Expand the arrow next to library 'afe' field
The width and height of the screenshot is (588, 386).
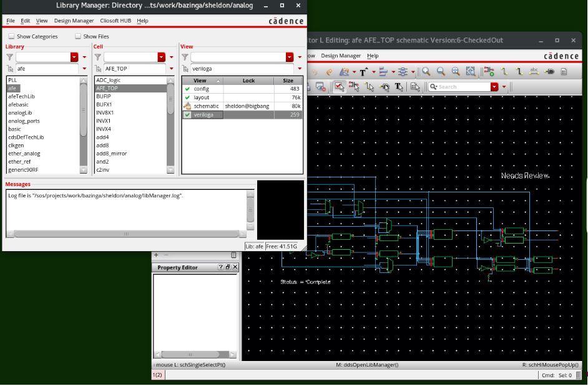click(x=84, y=69)
